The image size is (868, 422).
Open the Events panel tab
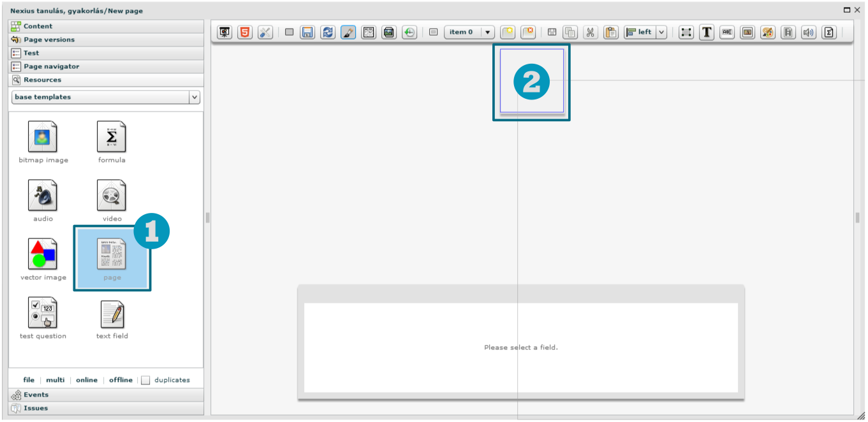(36, 395)
